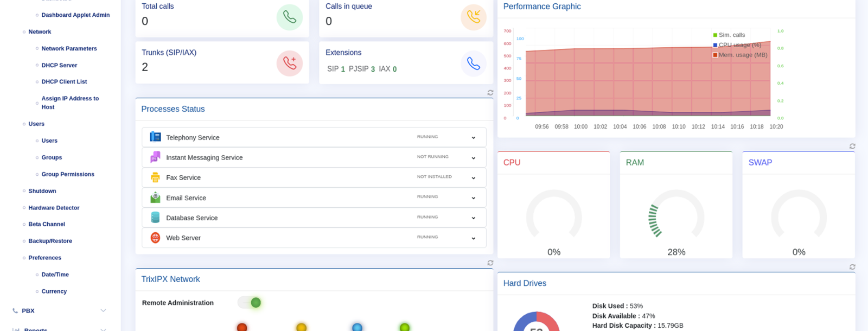Expand the Instant Messaging Service row

click(473, 158)
